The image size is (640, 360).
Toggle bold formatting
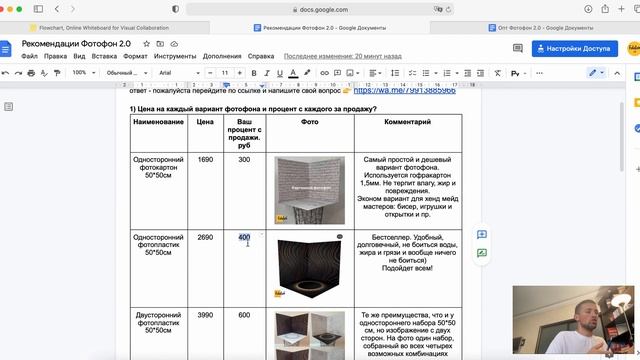coord(254,73)
